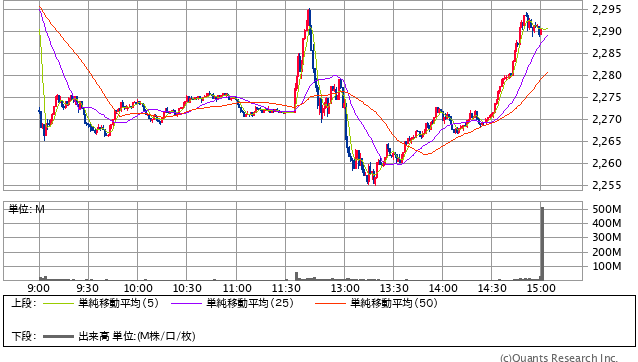638x362 pixels.
Task: Click the 10:30 time axis label
Action: [187, 288]
